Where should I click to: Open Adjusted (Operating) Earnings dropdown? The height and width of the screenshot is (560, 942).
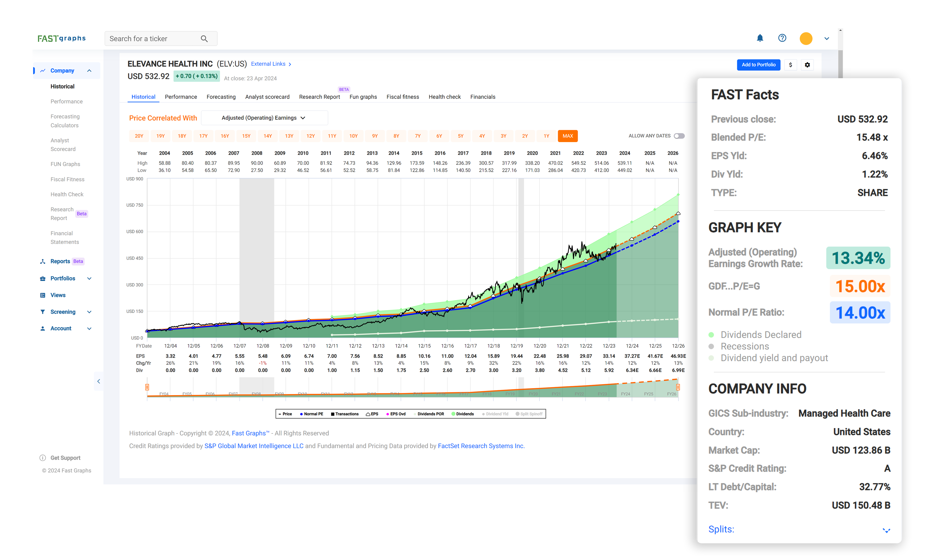tap(264, 118)
